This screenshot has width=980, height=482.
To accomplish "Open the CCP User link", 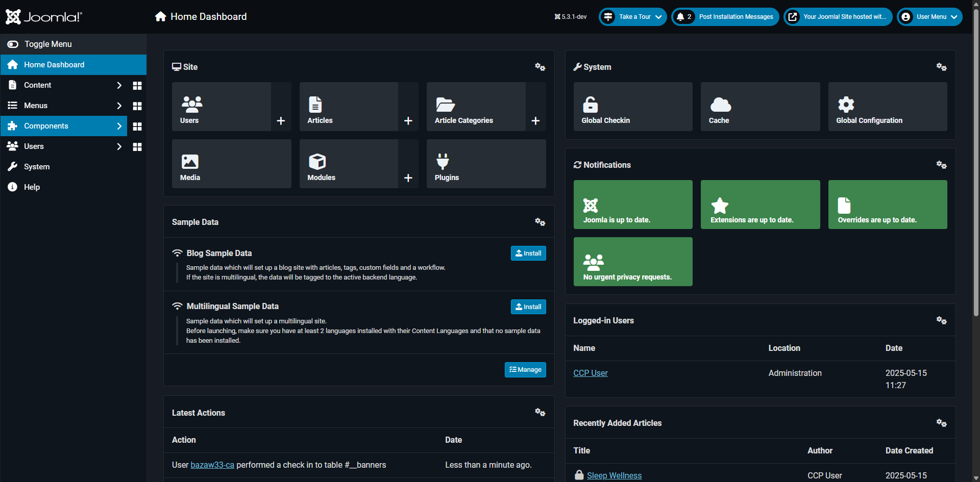I will click(x=590, y=373).
